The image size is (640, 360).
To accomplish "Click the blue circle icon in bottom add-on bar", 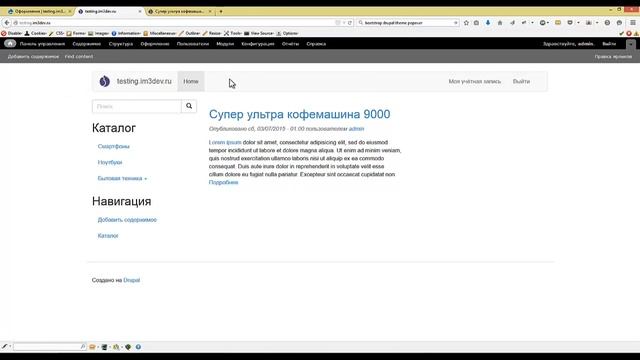I will tap(138, 347).
